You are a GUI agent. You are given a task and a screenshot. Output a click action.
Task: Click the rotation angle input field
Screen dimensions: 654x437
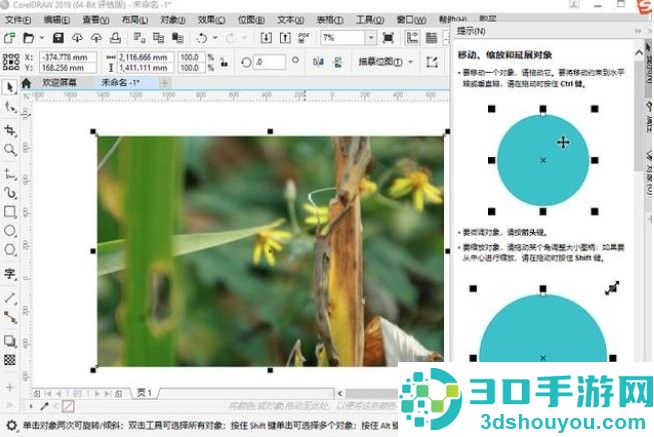click(269, 62)
